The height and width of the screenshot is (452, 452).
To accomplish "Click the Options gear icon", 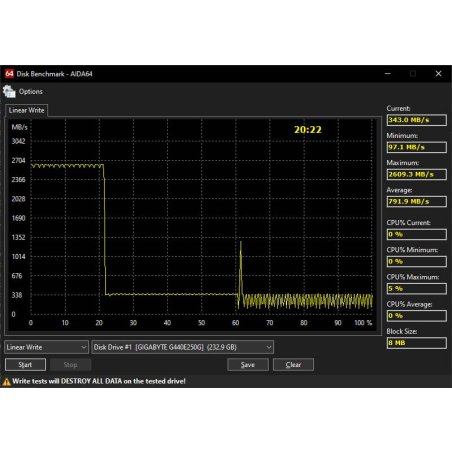I will 9,92.
